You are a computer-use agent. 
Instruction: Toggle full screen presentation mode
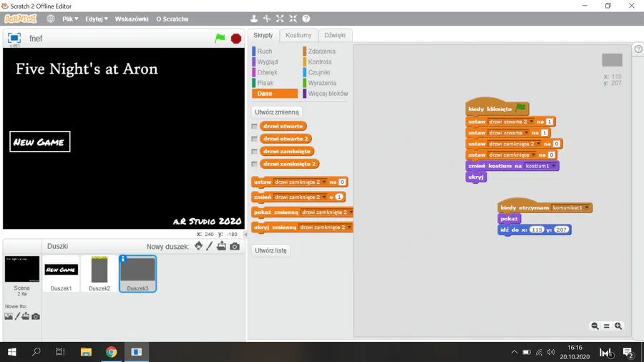click(x=14, y=38)
